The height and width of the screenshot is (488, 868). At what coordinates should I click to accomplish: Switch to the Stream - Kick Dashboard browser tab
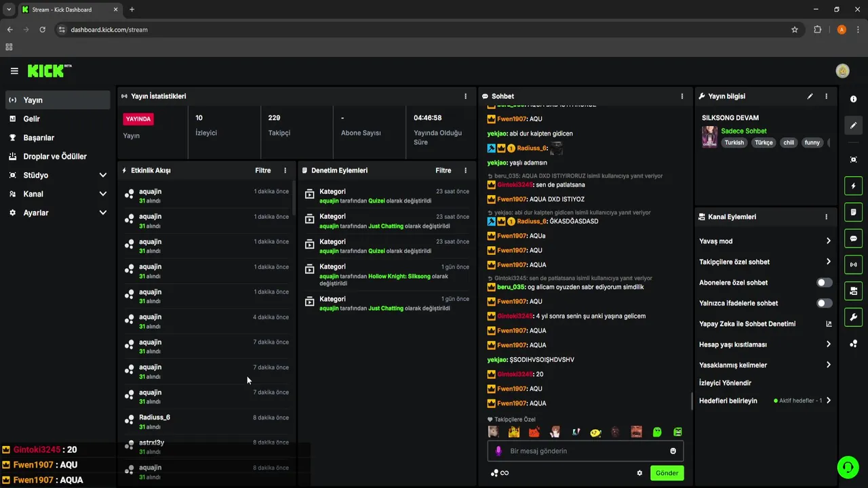pos(70,9)
